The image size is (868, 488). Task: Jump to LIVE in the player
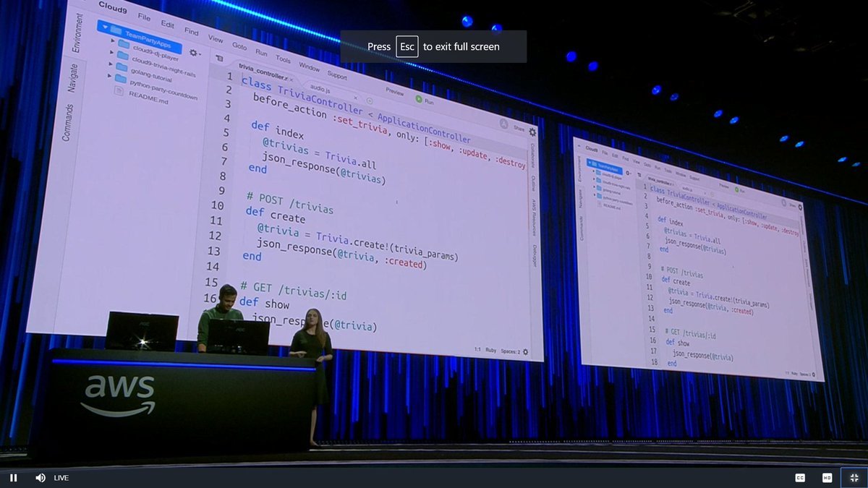point(61,478)
